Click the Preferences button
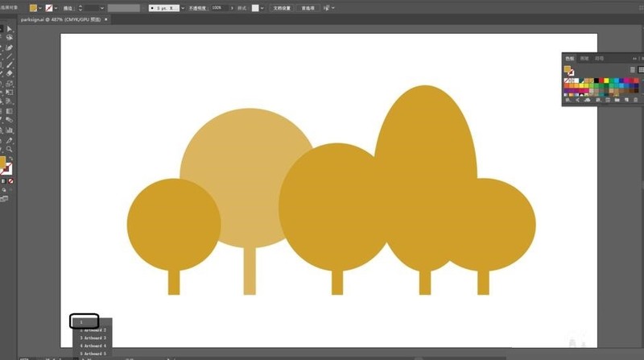 click(308, 8)
